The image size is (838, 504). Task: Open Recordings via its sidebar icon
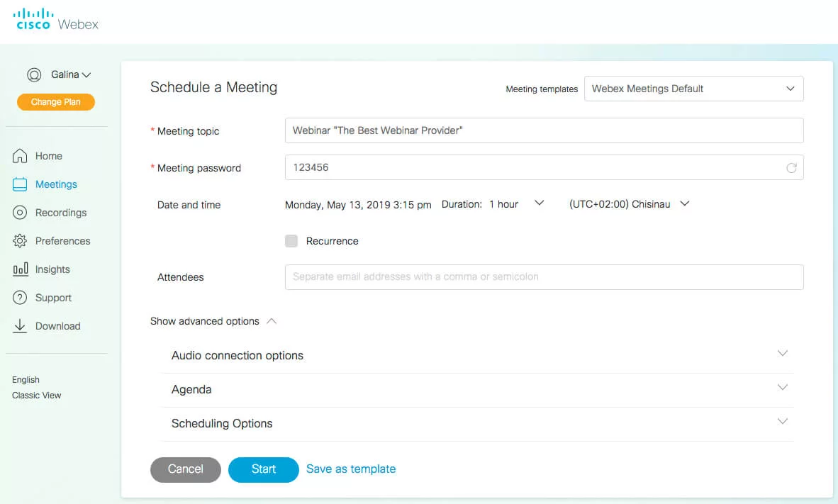[21, 213]
